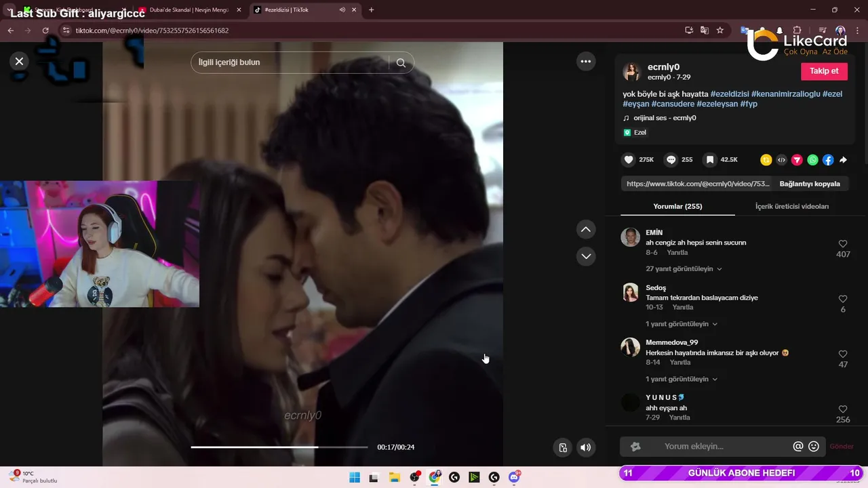868x488 pixels.
Task: Switch to İçerik üreticisi videoları tab
Action: click(792, 206)
